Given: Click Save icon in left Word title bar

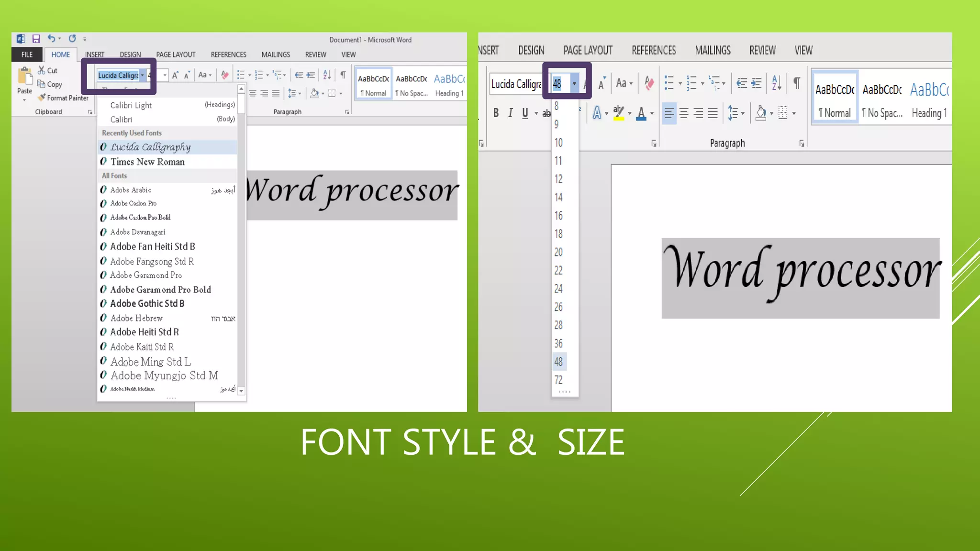Looking at the screenshot, I should [36, 39].
